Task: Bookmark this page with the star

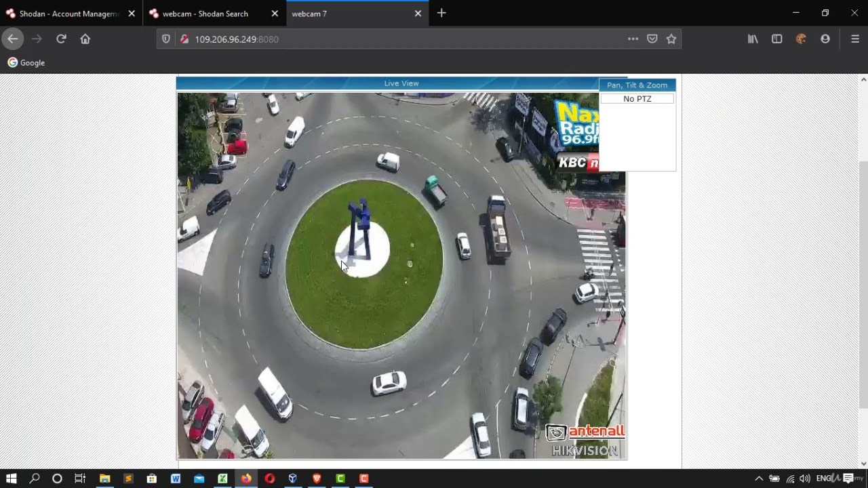Action: click(x=671, y=39)
